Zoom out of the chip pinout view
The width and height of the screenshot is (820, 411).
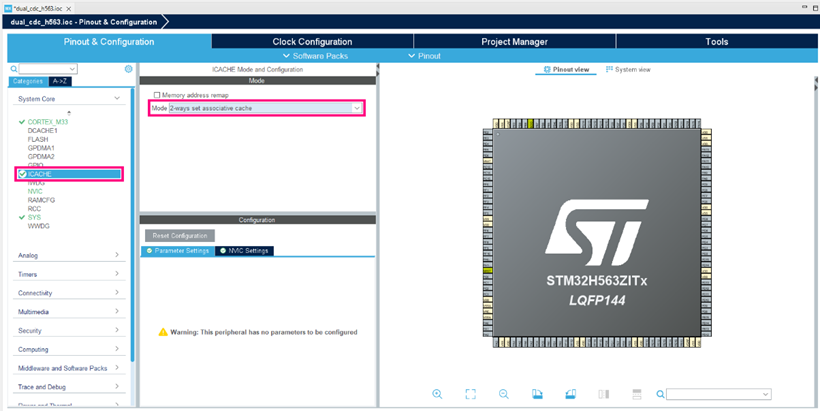[504, 394]
